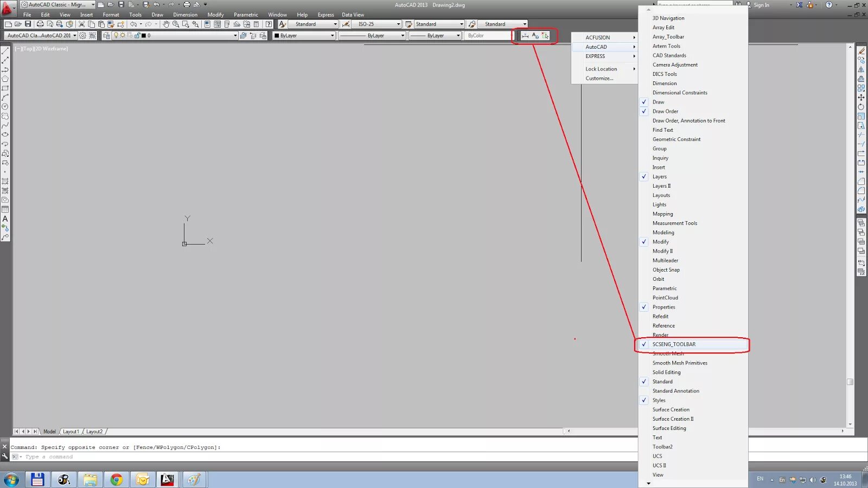The height and width of the screenshot is (488, 868).
Task: Uncheck the Styles toolbar entry
Action: point(693,400)
